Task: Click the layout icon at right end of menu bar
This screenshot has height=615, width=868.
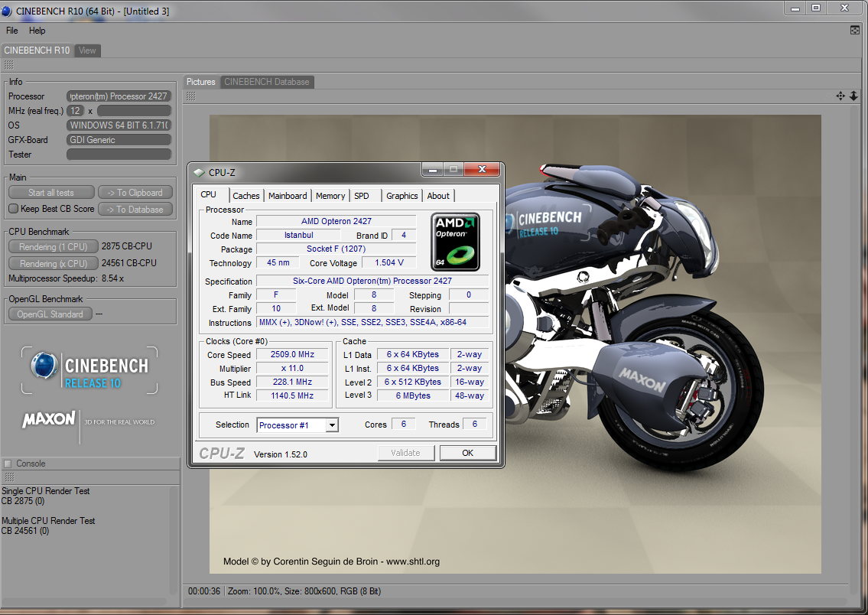Action: point(855,31)
